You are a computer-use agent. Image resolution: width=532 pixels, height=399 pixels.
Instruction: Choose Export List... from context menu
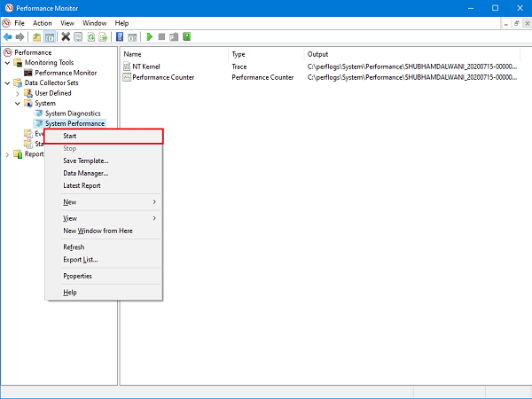click(104, 260)
